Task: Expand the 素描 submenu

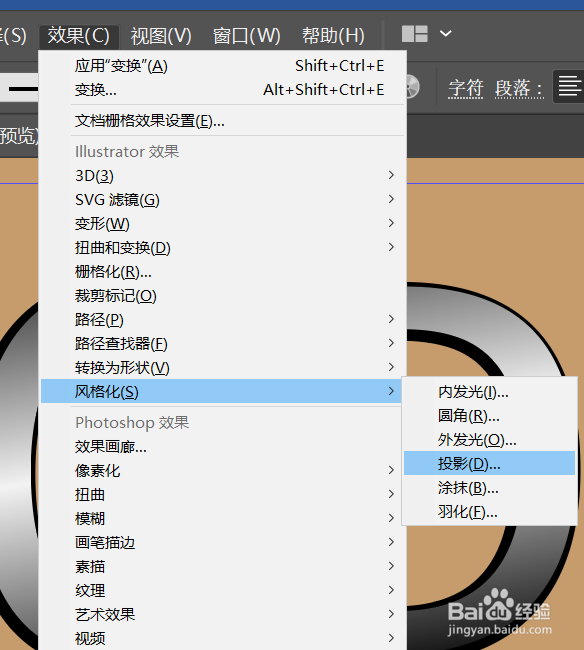Action: [x=223, y=567]
